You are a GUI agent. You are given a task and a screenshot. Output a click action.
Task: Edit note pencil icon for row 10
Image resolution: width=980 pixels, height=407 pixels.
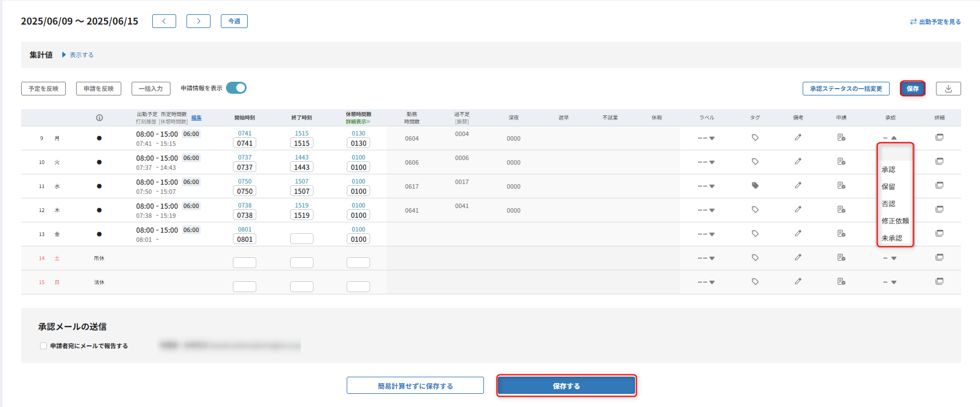click(x=798, y=161)
